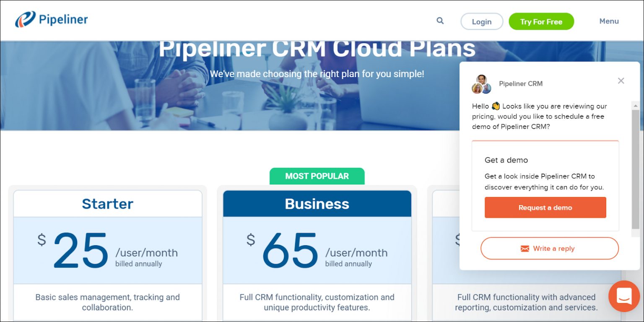Click the chat agents avatar group

point(481,84)
